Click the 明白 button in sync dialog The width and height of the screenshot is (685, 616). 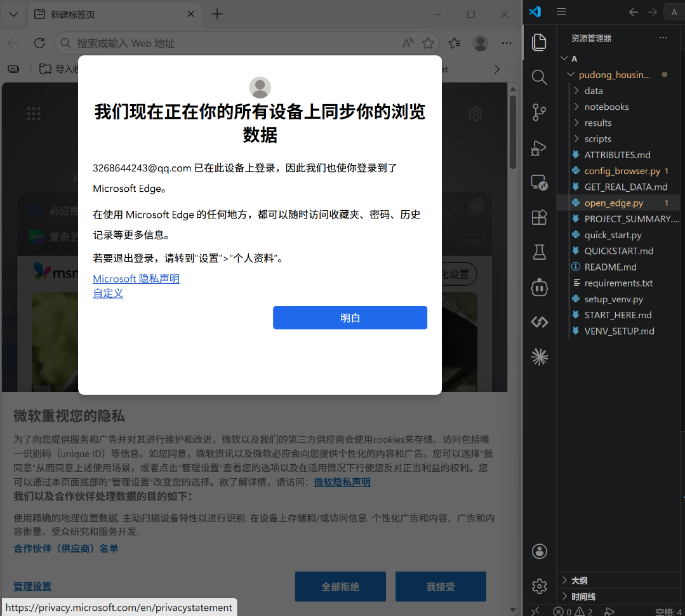click(350, 318)
